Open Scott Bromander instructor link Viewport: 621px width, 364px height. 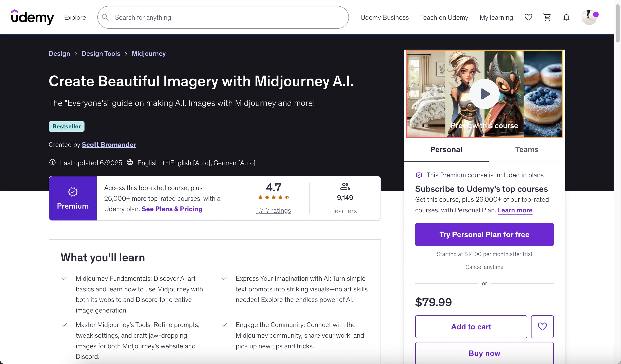tap(109, 145)
